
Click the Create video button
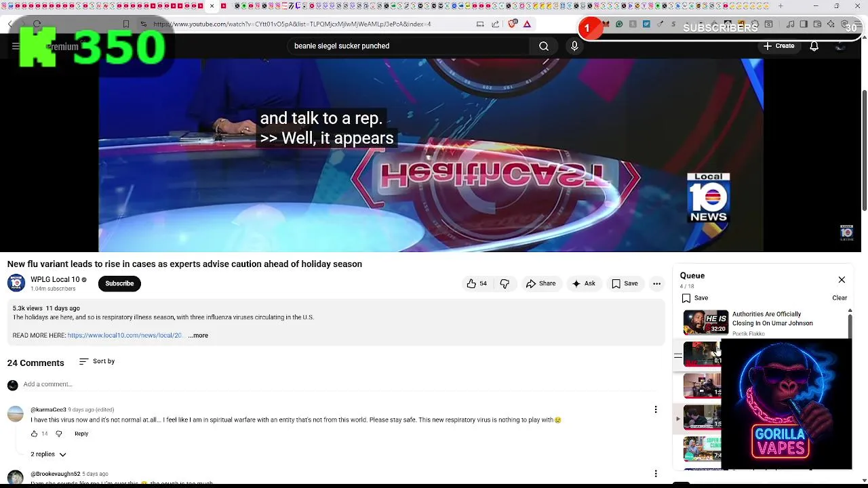point(778,46)
